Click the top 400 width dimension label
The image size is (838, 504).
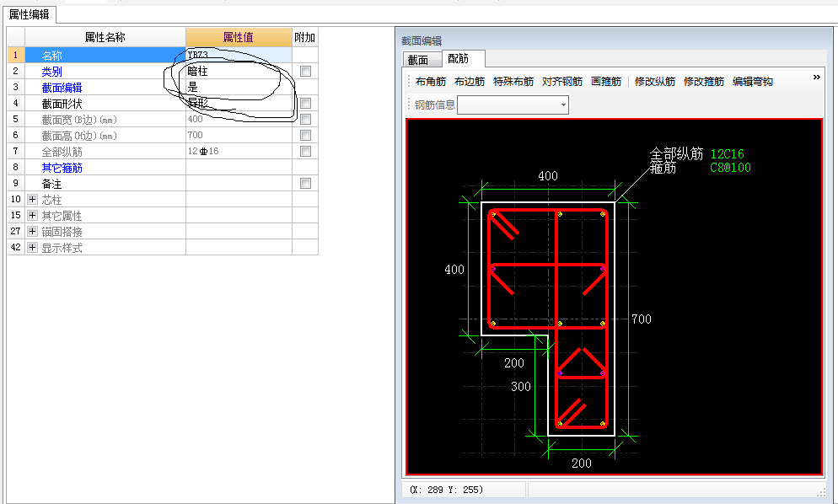click(548, 176)
